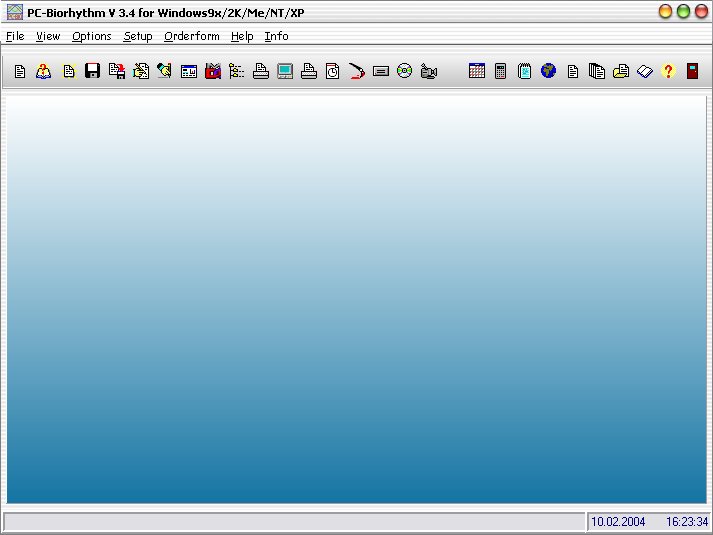Open the File menu
The image size is (713, 535).
pyautogui.click(x=15, y=36)
